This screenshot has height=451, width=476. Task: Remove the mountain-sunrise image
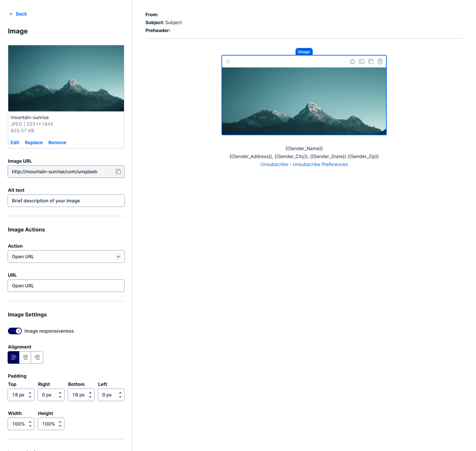coord(57,143)
